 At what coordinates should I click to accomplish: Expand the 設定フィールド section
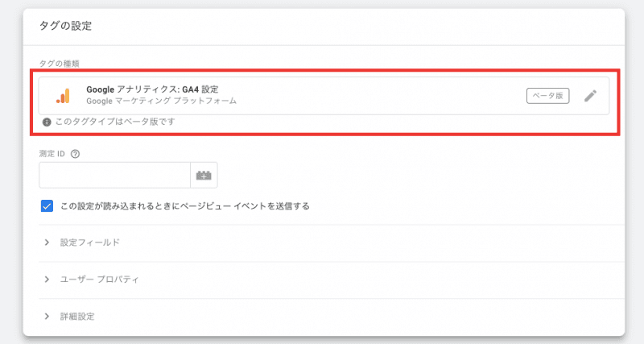(x=47, y=242)
